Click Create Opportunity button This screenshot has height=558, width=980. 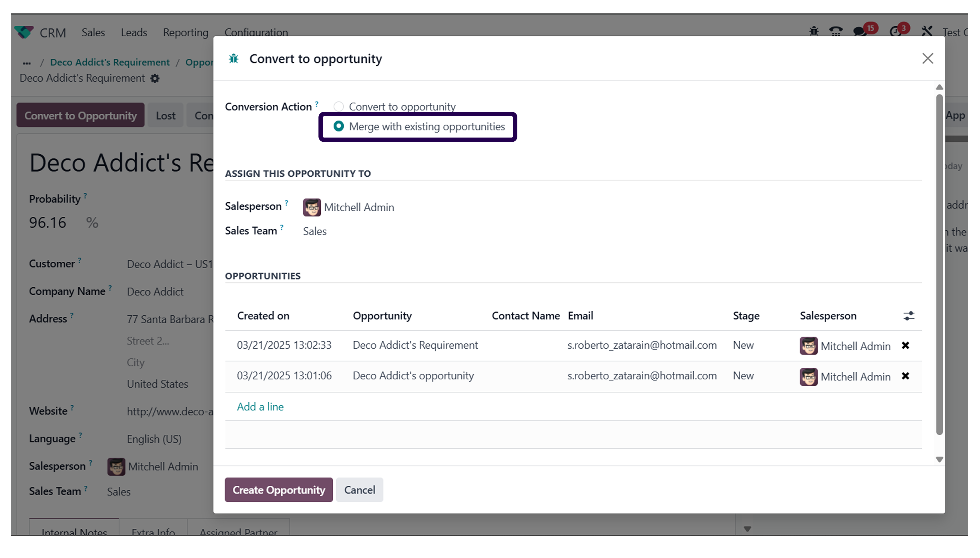(279, 490)
